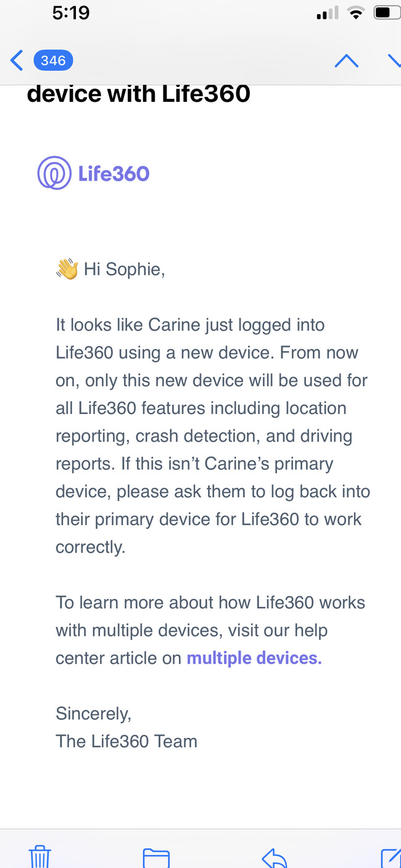
Task: Tap the Wi-Fi status icon
Action: tap(356, 13)
